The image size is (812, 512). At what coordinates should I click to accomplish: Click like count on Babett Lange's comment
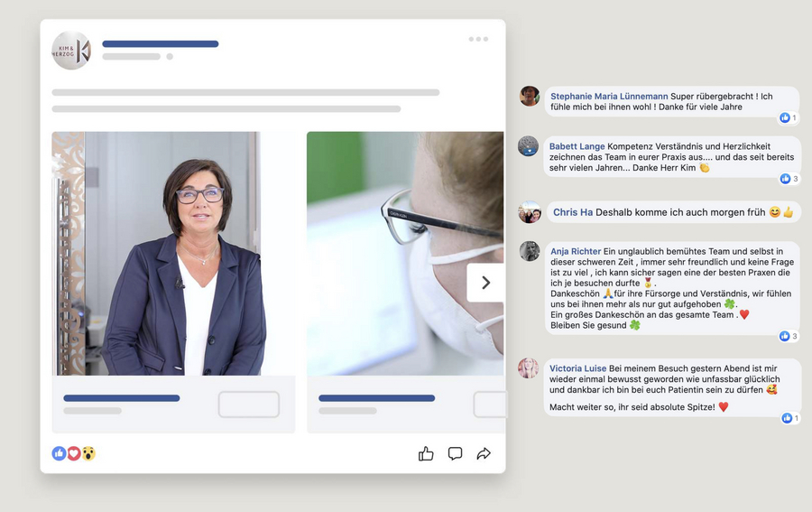tap(789, 179)
